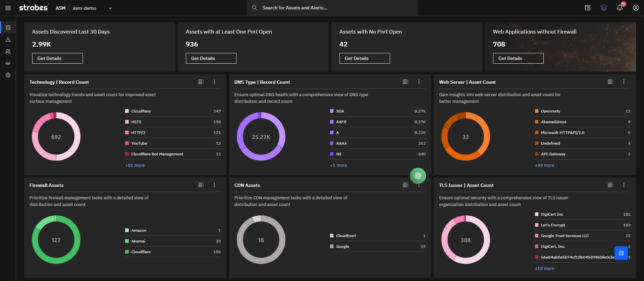The width and height of the screenshot is (644, 281).
Task: Open the dashboard grid icon in sidebar
Action: (8, 27)
